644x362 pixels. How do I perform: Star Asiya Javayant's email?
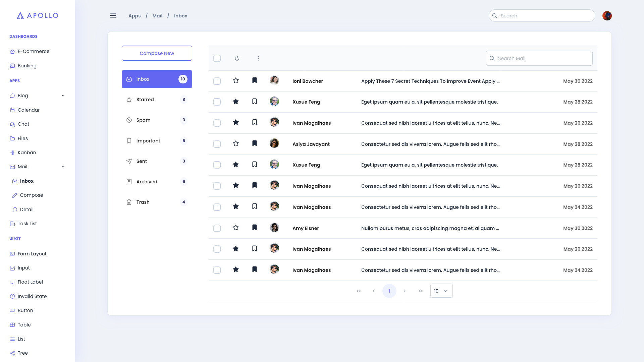pyautogui.click(x=236, y=143)
